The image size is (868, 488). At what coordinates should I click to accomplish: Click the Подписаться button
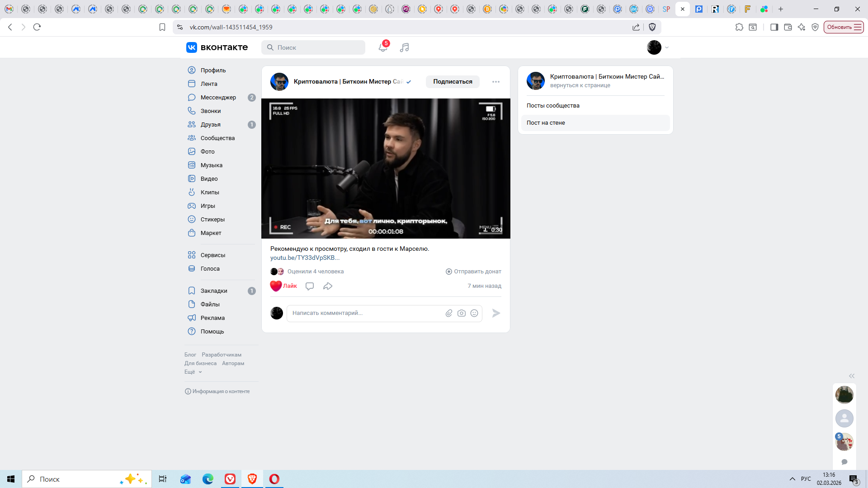coord(453,82)
